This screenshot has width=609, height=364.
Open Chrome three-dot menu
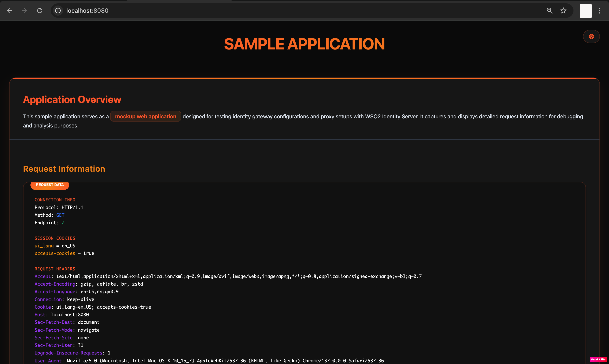pos(600,11)
